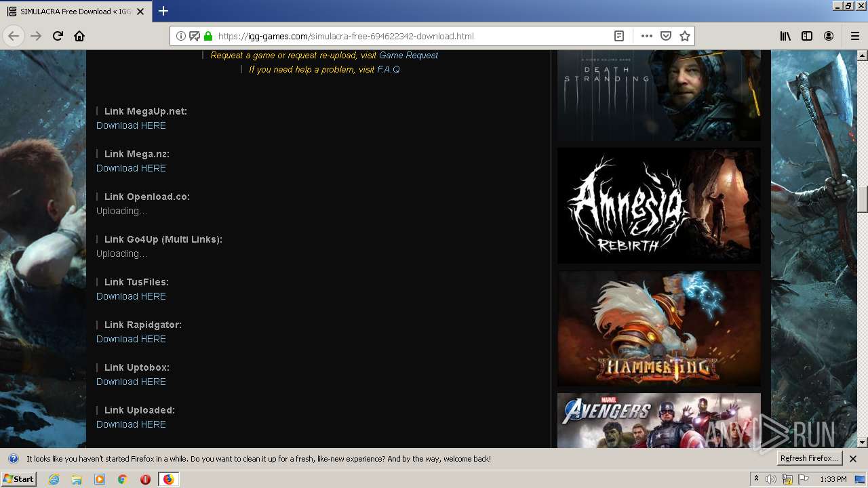868x488 pixels.
Task: Open the Windows Start menu
Action: (18, 479)
